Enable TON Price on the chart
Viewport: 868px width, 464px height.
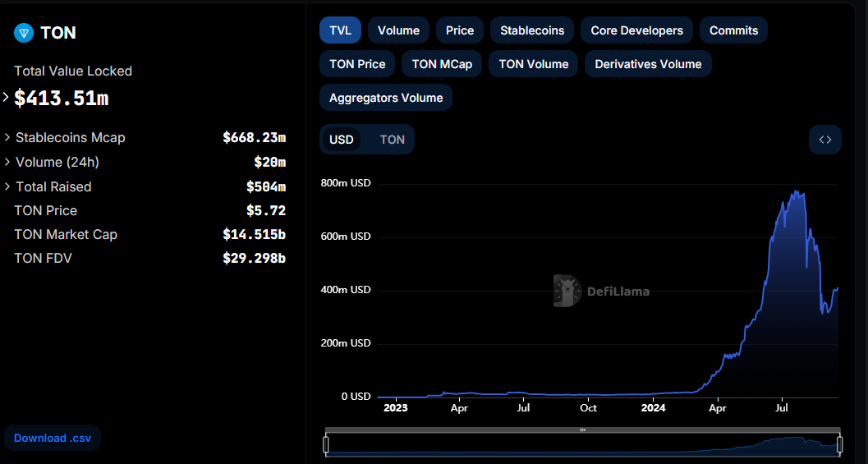[x=357, y=64]
